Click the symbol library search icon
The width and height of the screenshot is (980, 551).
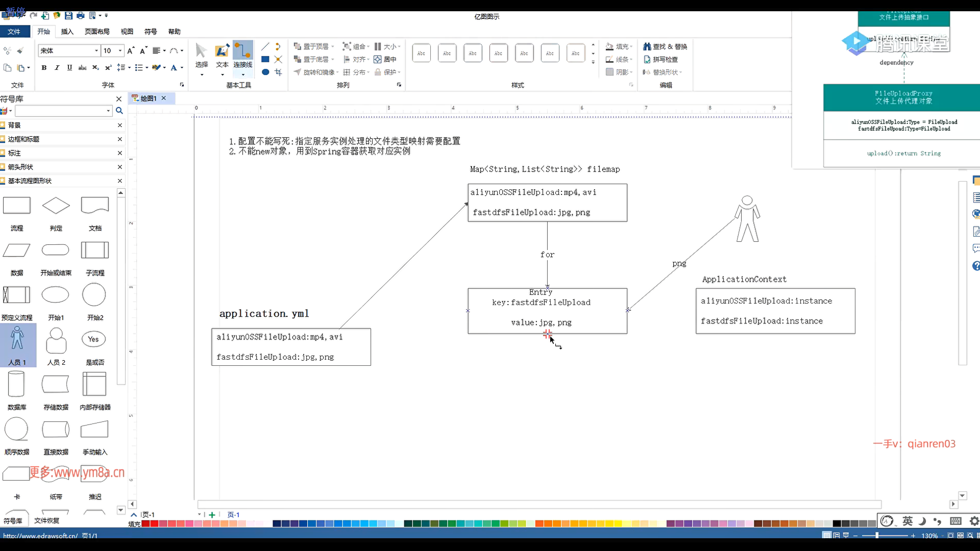click(x=119, y=111)
